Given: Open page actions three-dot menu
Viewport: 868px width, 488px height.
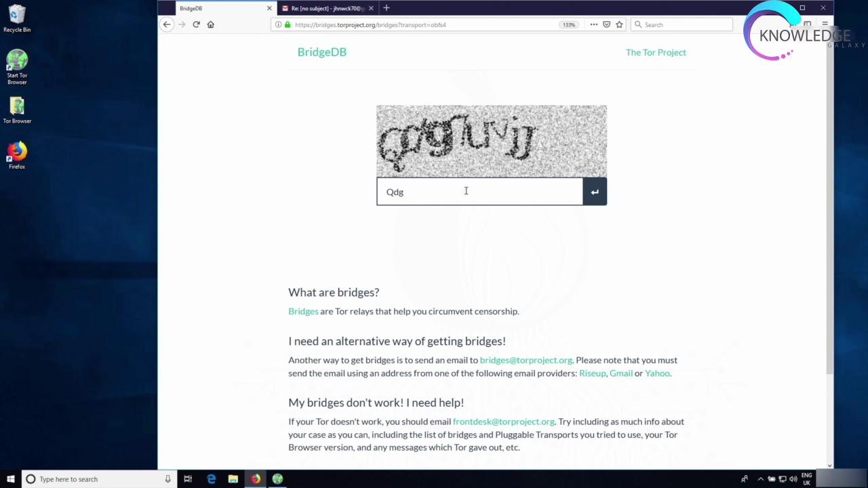Looking at the screenshot, I should point(594,24).
